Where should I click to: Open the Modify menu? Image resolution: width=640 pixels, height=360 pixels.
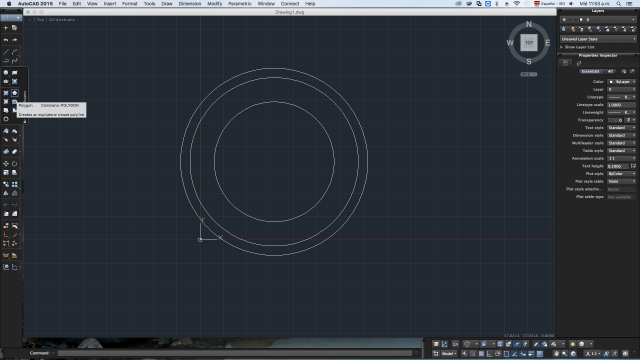(214, 4)
